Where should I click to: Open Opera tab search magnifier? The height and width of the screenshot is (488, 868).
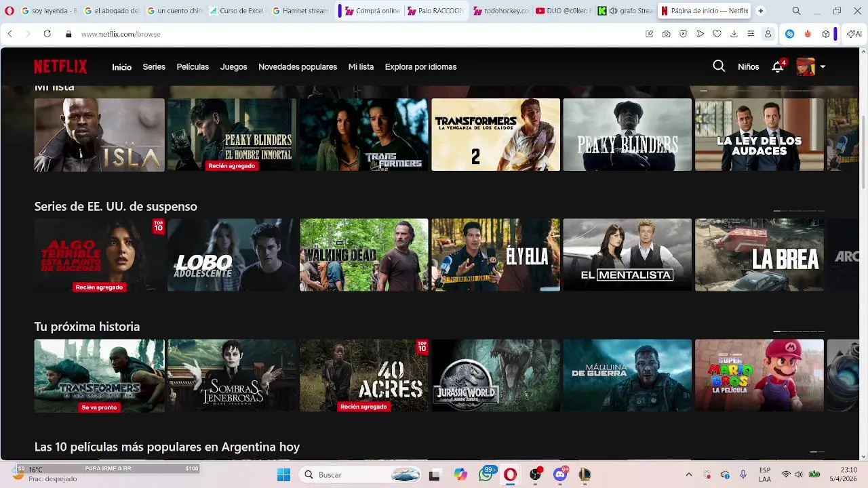point(796,11)
